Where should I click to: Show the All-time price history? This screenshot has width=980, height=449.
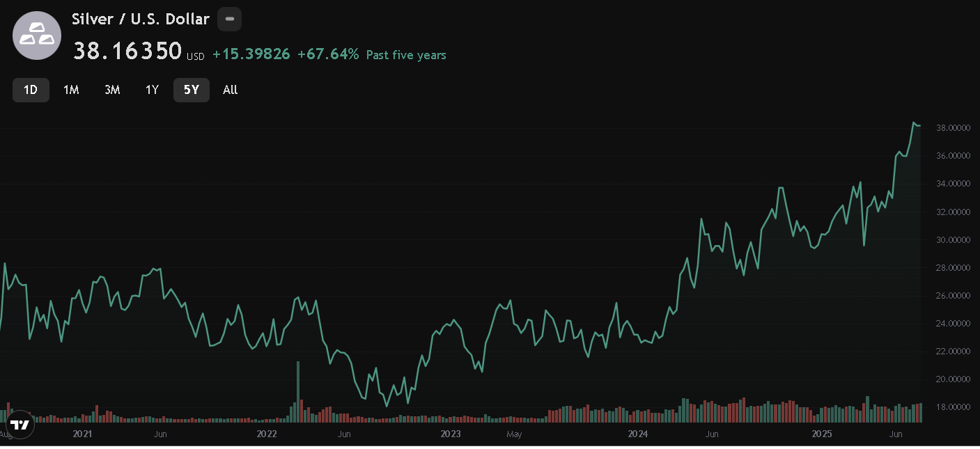pyautogui.click(x=231, y=90)
